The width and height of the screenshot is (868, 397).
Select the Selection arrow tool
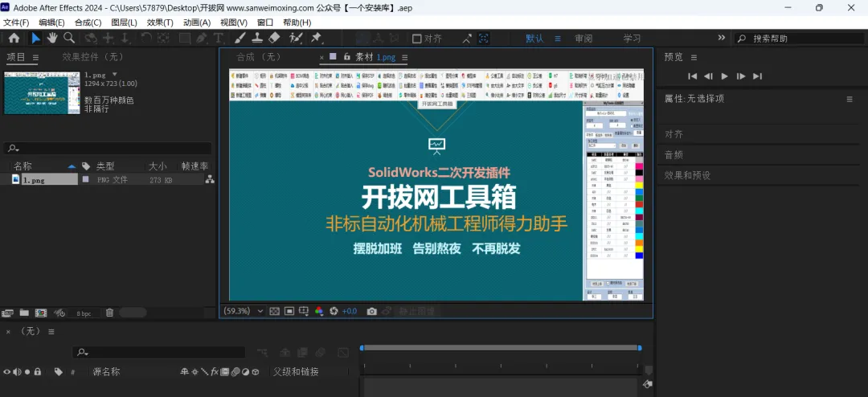point(35,39)
